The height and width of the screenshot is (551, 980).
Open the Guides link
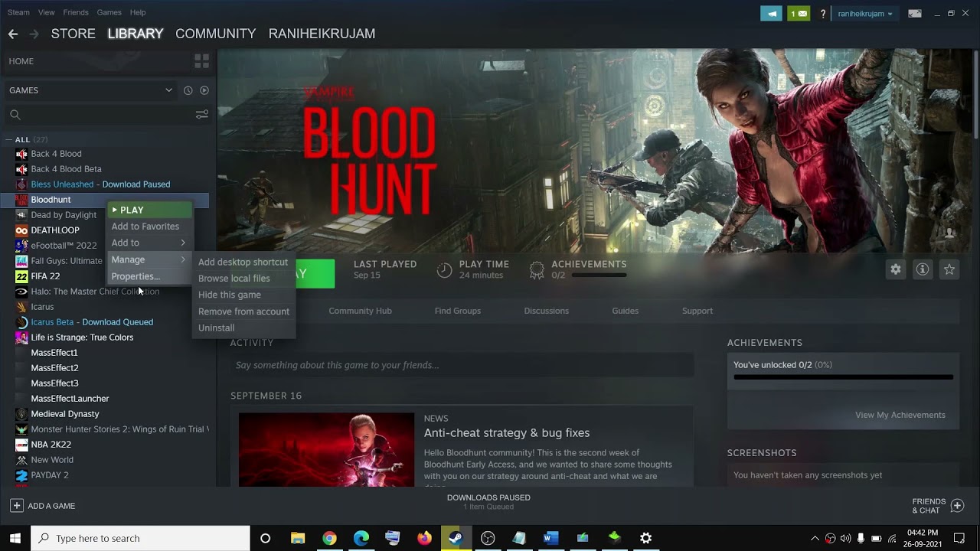[625, 311]
